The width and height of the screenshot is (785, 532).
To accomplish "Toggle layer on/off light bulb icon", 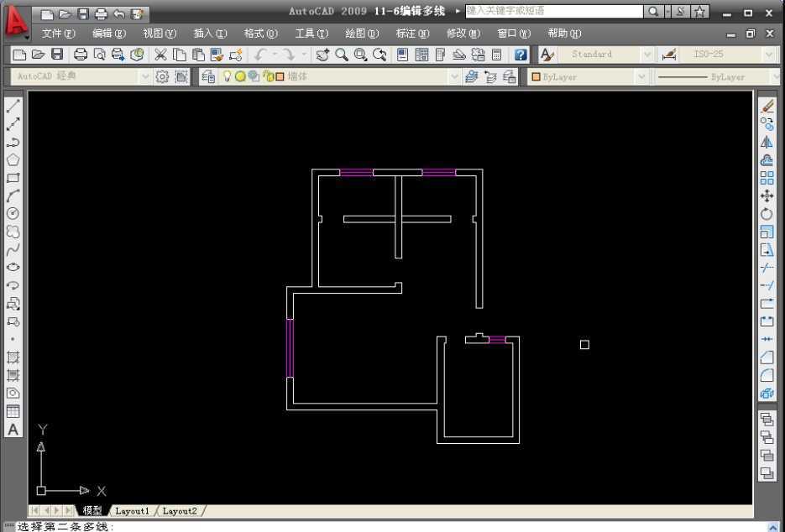I will coord(227,76).
